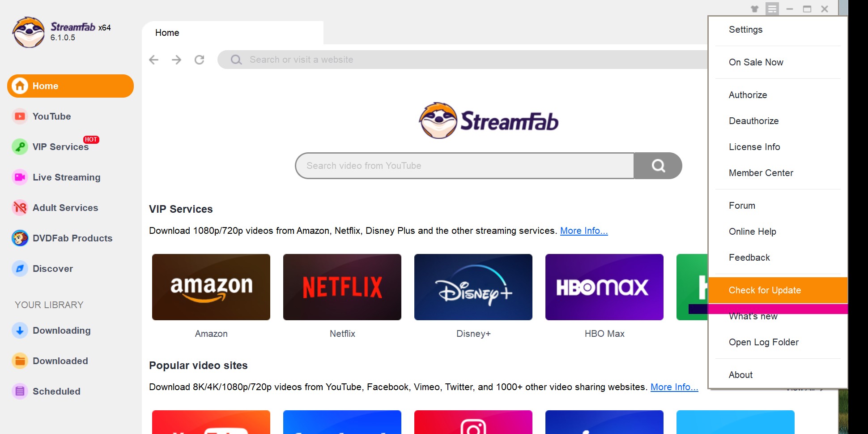Choose Online Help menu item
This screenshot has height=434, width=868.
point(778,232)
